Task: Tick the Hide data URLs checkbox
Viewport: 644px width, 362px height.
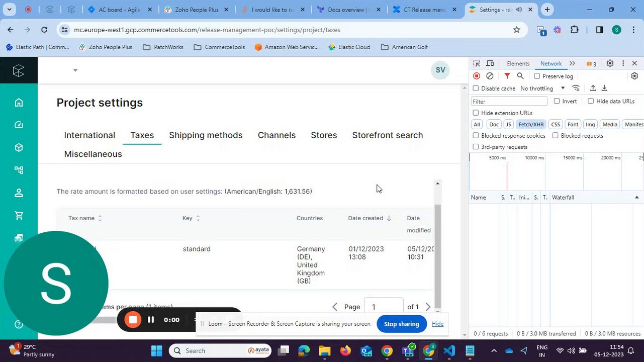Action: coord(591,101)
